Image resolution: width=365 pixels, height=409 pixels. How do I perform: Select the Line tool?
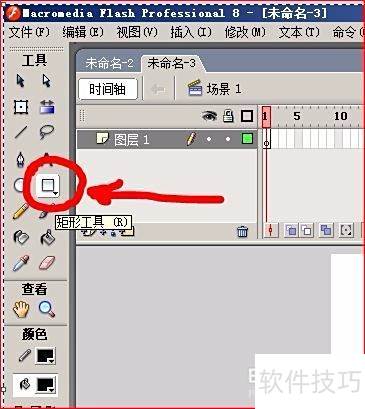(x=21, y=132)
